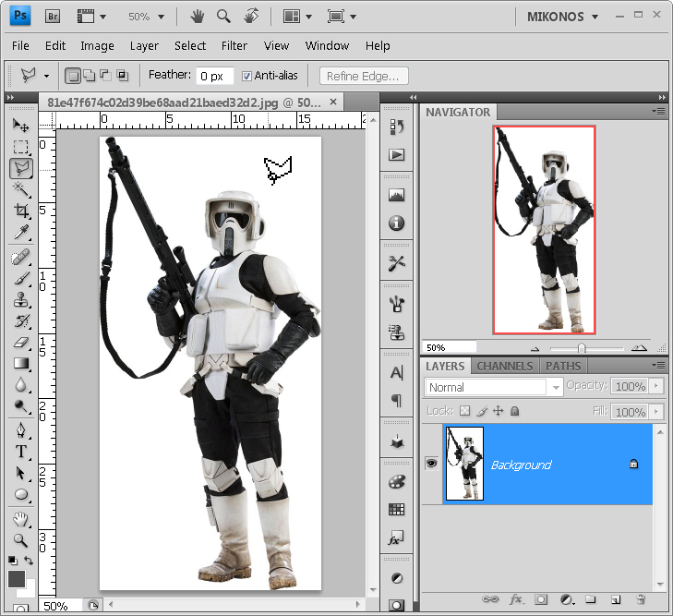Select the Horizontal Type tool
Viewport: 673px width, 616px height.
click(x=20, y=452)
